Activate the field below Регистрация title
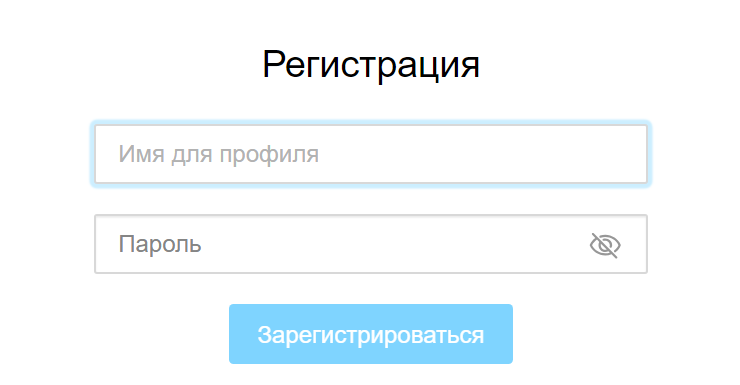740x385 pixels. tap(371, 154)
